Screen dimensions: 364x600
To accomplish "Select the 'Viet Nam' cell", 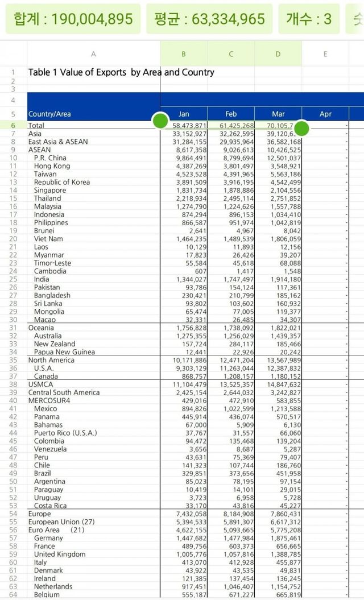I will point(94,238).
